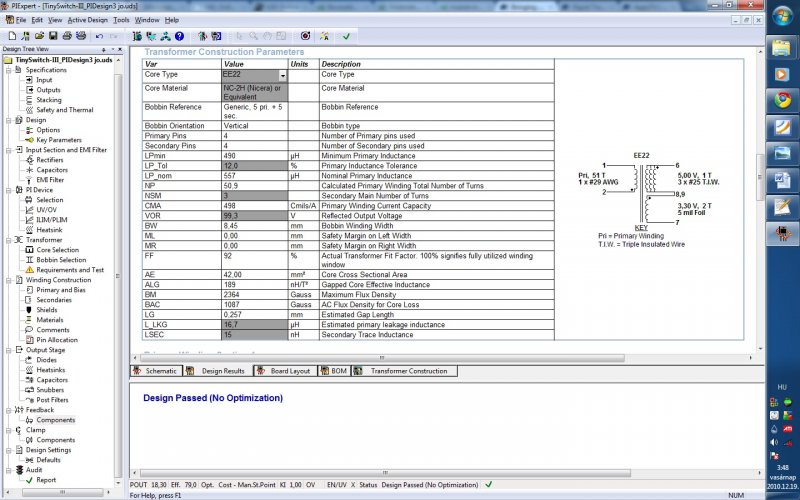Screen dimensions: 800x500
Task: Edit the L_LKG value 16,7 field
Action: point(255,324)
